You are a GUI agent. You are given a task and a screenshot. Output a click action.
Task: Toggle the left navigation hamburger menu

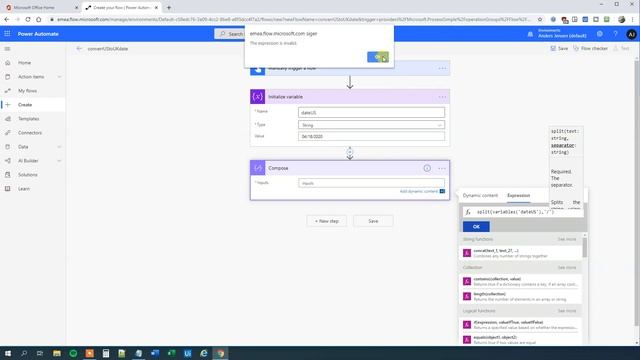[7, 49]
